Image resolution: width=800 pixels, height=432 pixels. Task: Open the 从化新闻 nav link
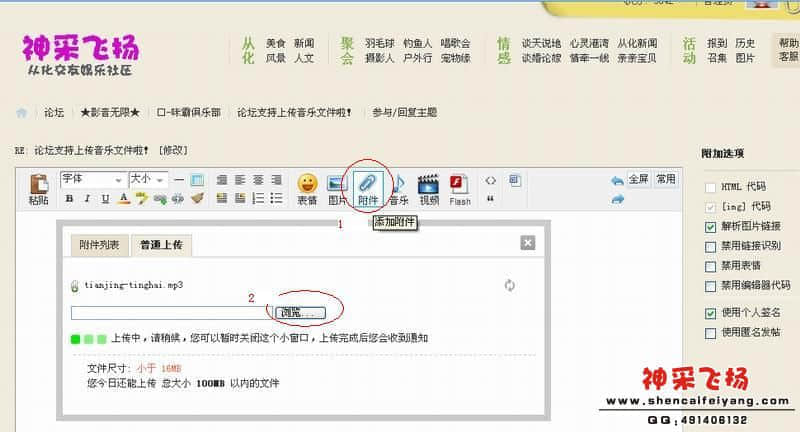(x=637, y=43)
